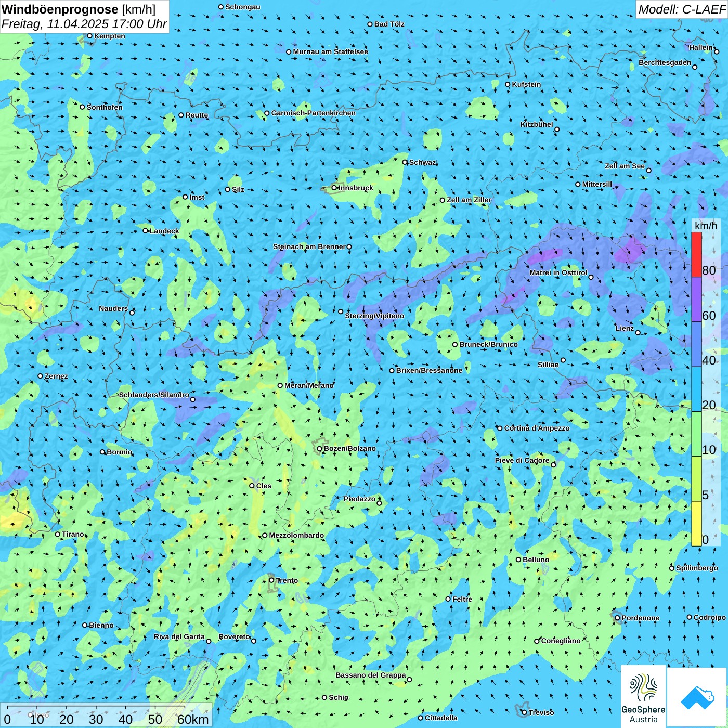Click the Windböenprognose title text

coord(60,9)
